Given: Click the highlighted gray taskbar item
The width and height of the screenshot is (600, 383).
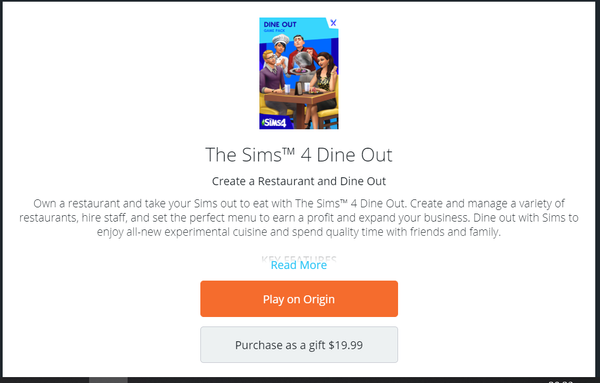Looking at the screenshot, I should pyautogui.click(x=108, y=380).
